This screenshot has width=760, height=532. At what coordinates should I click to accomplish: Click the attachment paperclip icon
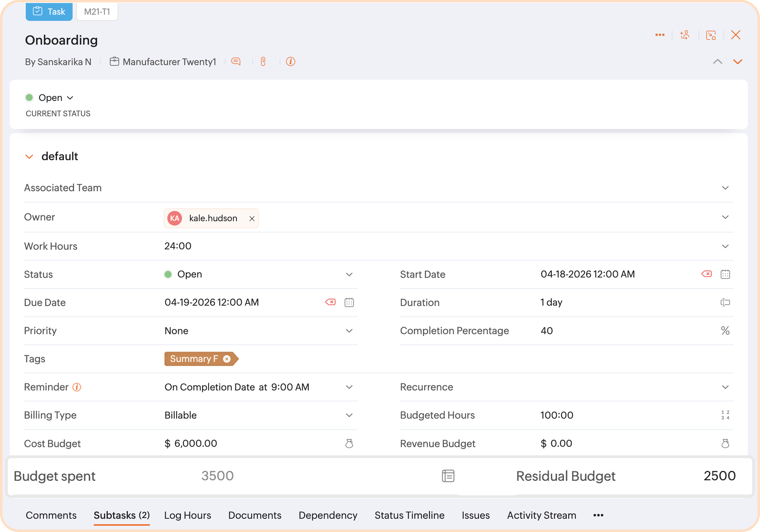tap(263, 62)
